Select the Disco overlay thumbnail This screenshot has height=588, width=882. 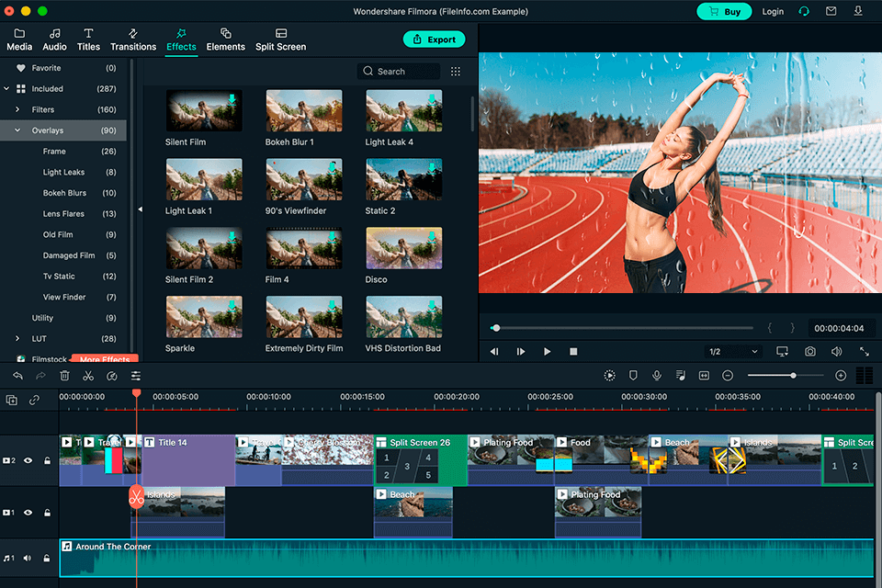(404, 247)
